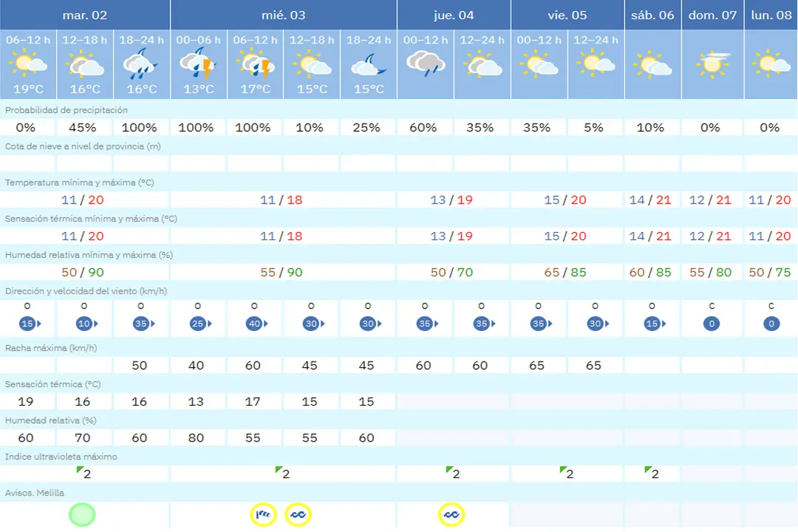Click the weather icon for jue. 04 12–24 h

[x=482, y=65]
